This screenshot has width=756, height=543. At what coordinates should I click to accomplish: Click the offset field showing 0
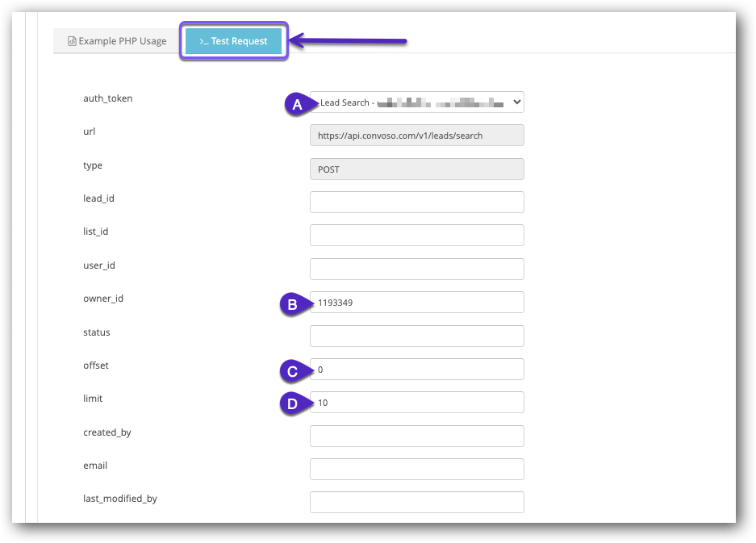416,369
